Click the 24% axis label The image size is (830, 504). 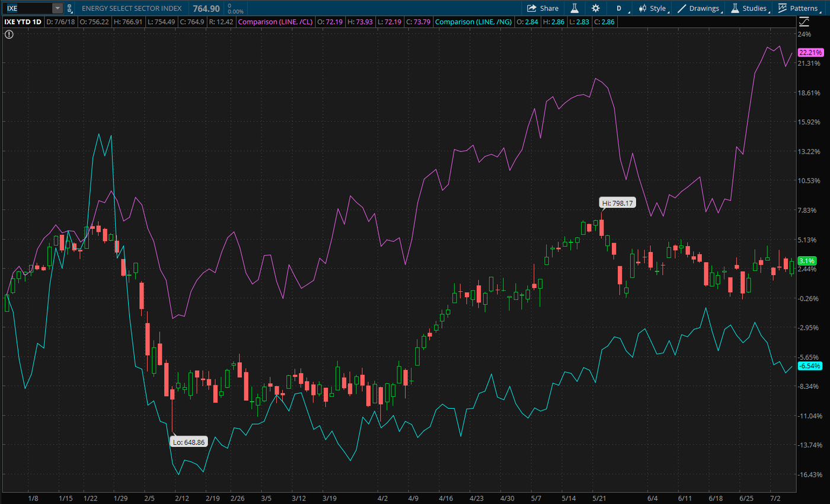(x=806, y=34)
